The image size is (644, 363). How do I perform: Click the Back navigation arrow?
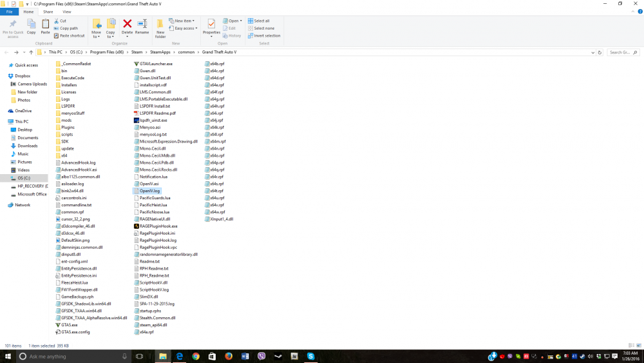(x=6, y=53)
